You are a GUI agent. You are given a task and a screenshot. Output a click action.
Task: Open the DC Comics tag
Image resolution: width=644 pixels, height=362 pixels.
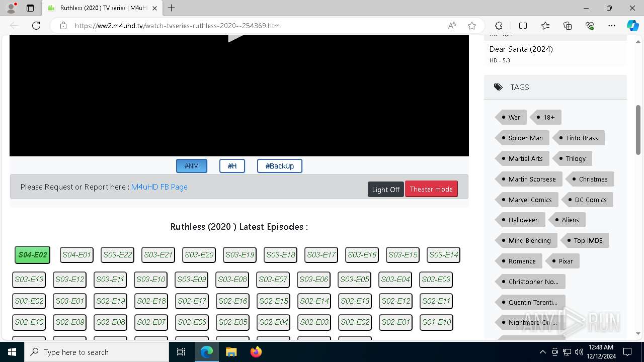coord(587,200)
